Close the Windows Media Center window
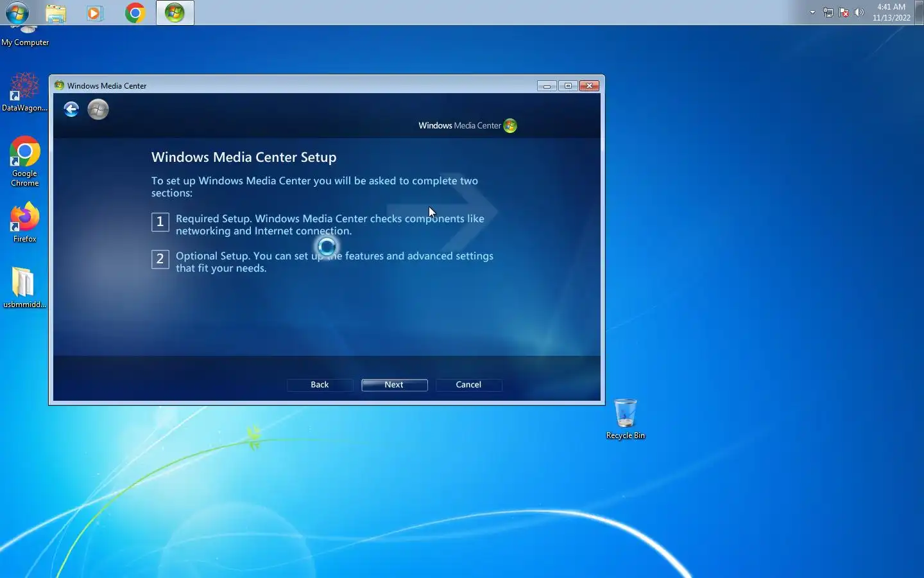 (589, 85)
